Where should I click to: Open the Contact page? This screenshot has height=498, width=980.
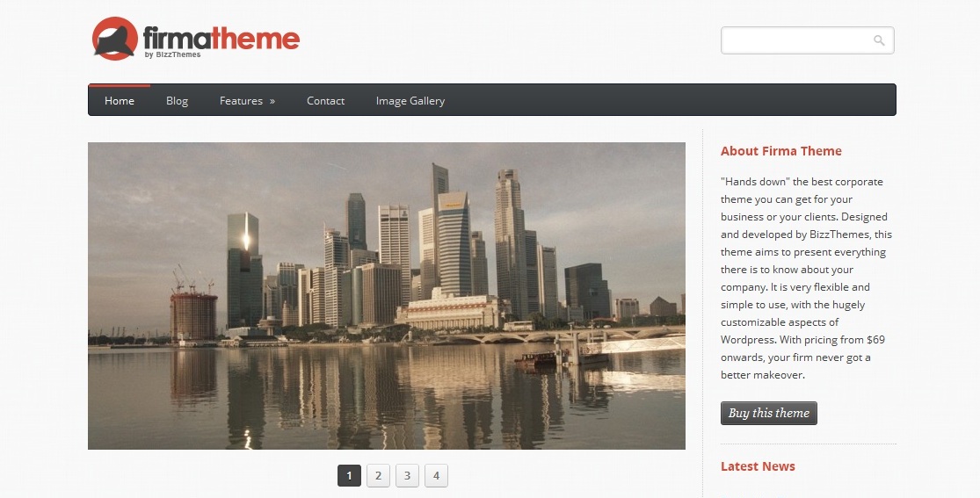click(x=325, y=101)
